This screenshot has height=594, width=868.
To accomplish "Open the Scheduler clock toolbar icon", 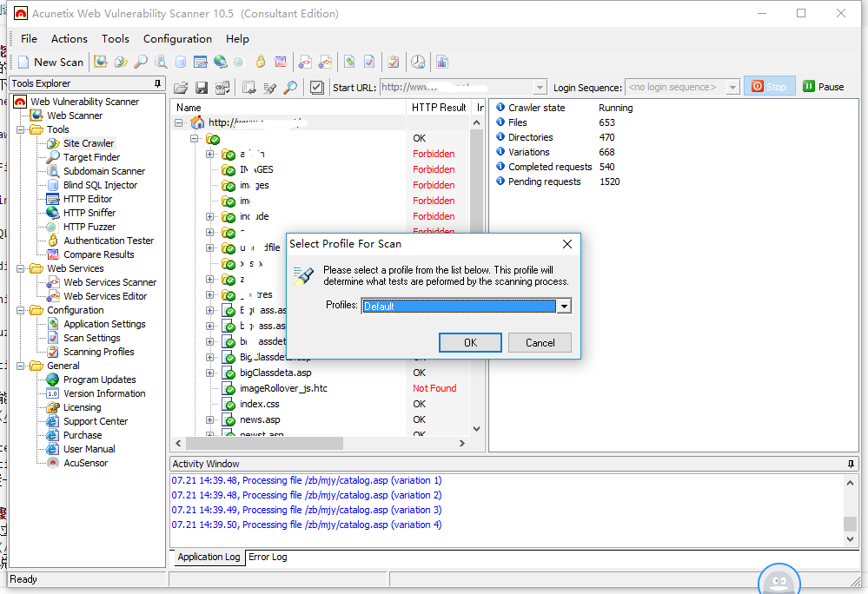I will [418, 62].
